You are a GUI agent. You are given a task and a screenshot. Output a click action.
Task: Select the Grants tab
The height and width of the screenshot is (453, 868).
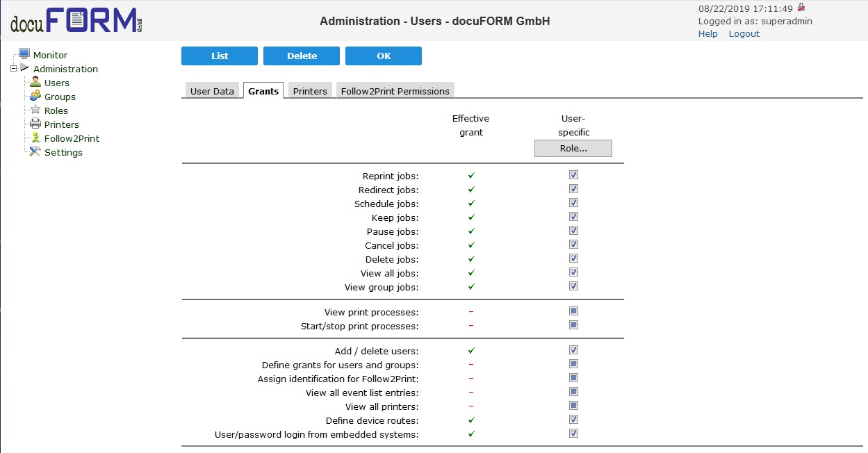[263, 91]
